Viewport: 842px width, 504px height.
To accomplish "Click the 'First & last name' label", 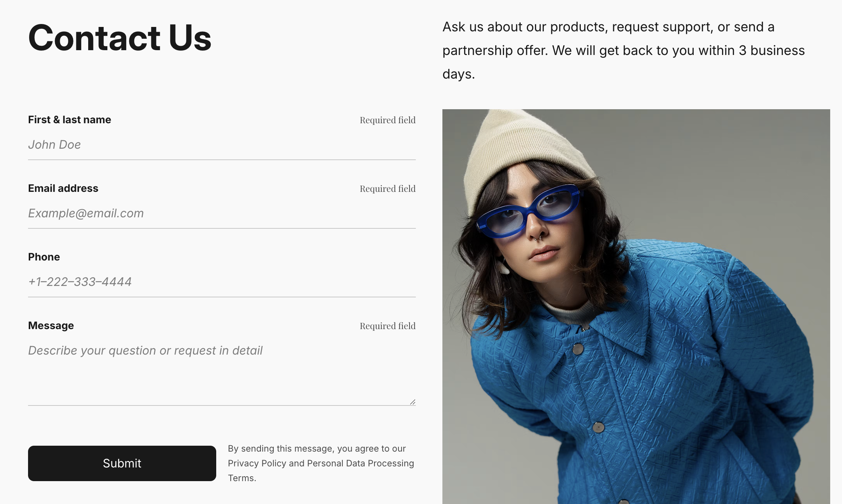I will 69,120.
